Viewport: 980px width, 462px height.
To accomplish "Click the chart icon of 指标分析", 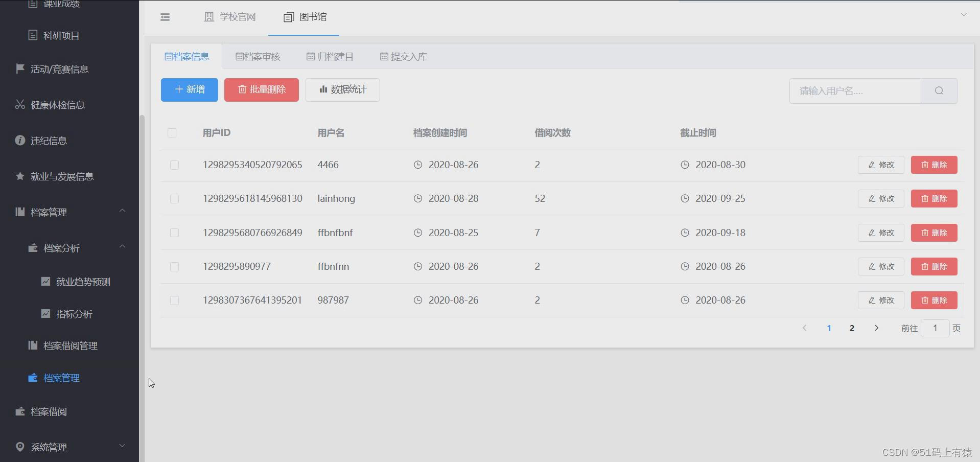I will (x=45, y=314).
